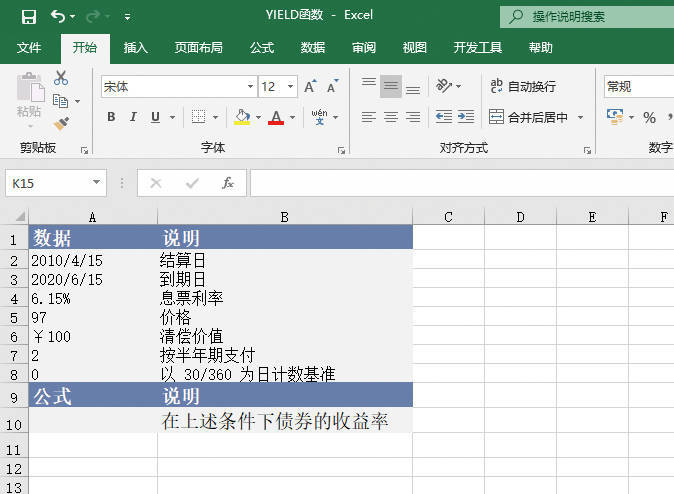
Task: Click the Format Painter brush icon
Action: [x=61, y=124]
